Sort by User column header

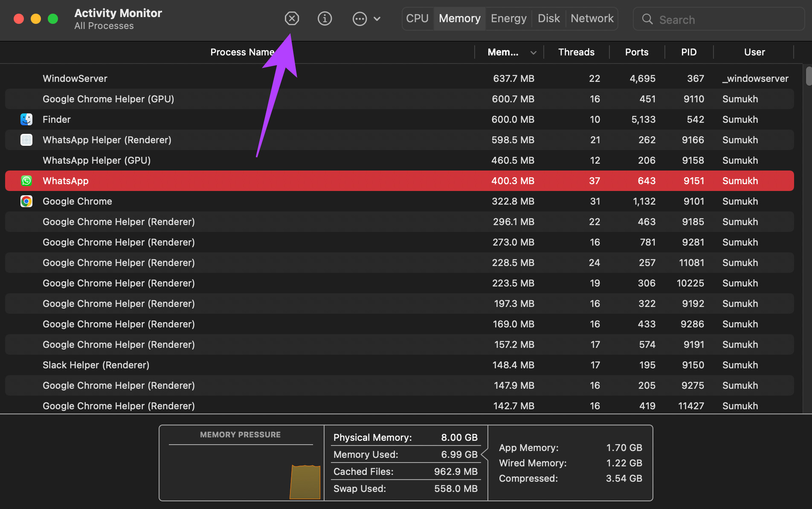(754, 52)
